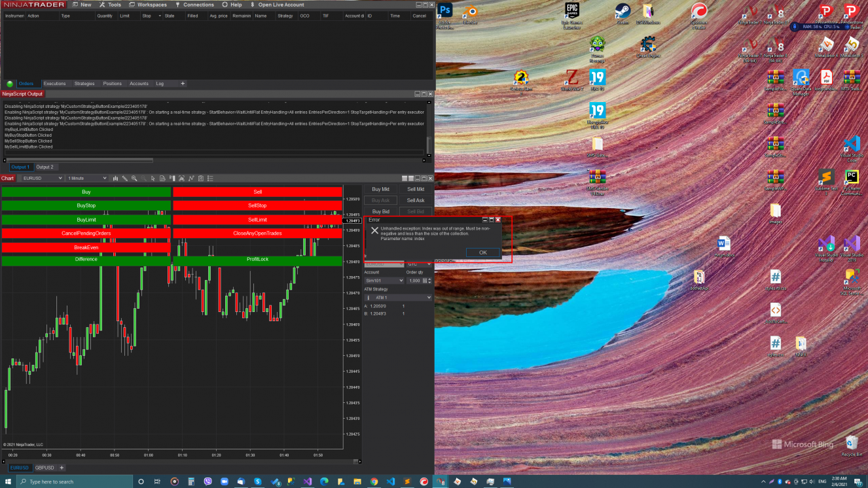Click the Viber icon in taskbar
The width and height of the screenshot is (868, 488).
[x=208, y=481]
